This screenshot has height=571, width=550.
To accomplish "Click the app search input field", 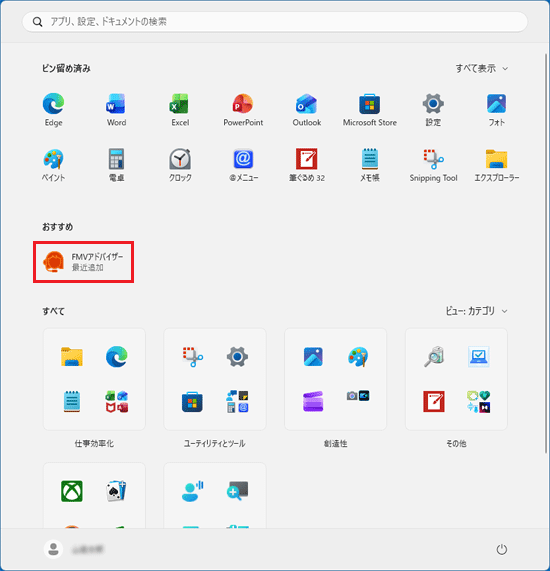I will pyautogui.click(x=275, y=22).
